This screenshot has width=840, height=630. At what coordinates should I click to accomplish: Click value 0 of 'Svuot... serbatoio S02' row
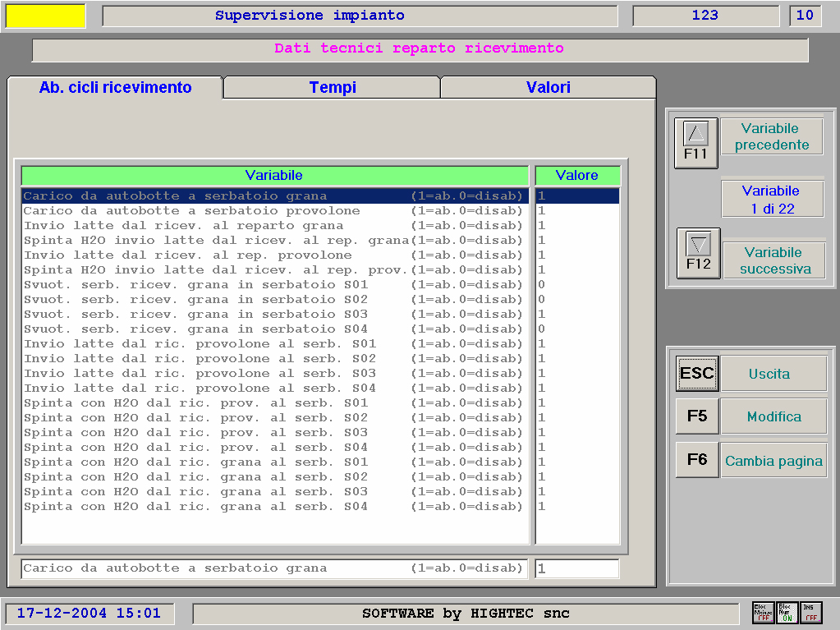pyautogui.click(x=542, y=300)
